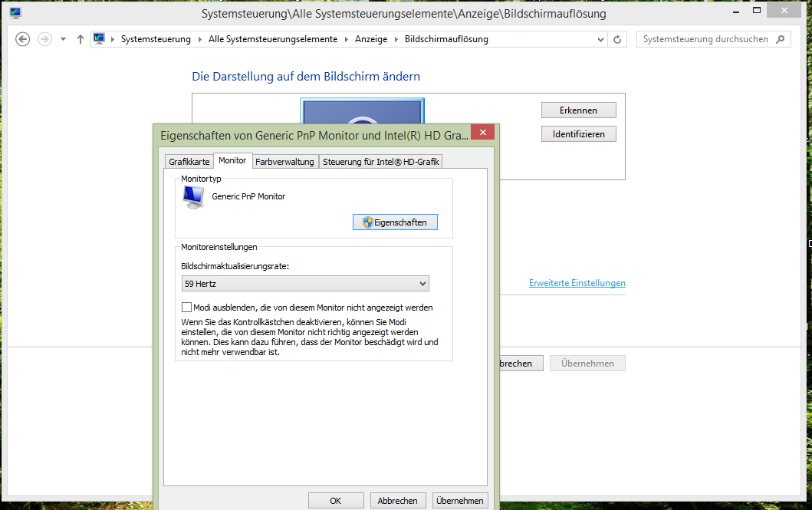This screenshot has height=510, width=812.
Task: Switch to the Grafikkarte tab
Action: (x=189, y=162)
